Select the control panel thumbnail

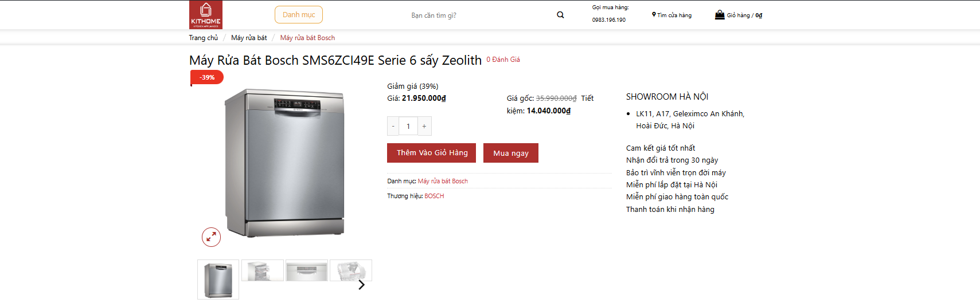pyautogui.click(x=307, y=270)
